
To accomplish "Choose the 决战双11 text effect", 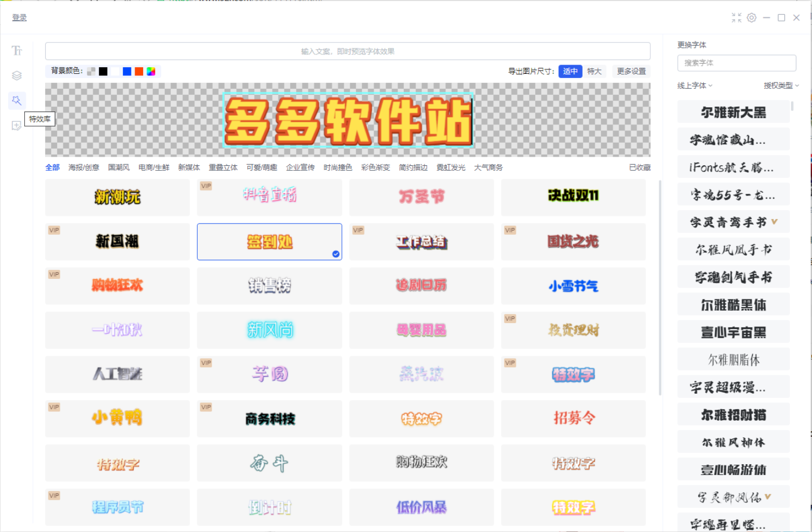I will [x=573, y=198].
